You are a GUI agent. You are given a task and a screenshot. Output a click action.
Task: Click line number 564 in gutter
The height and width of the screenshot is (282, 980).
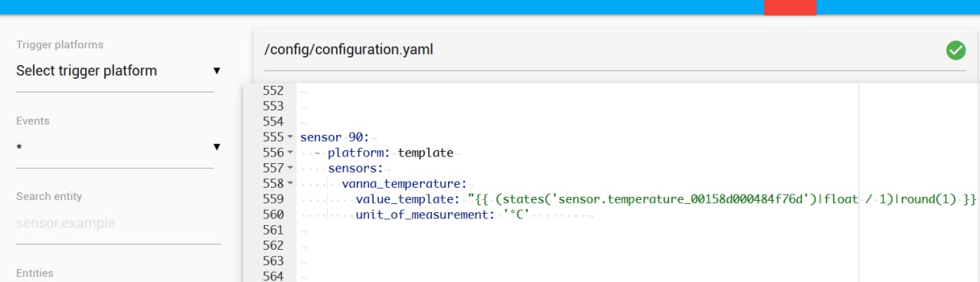point(273,276)
